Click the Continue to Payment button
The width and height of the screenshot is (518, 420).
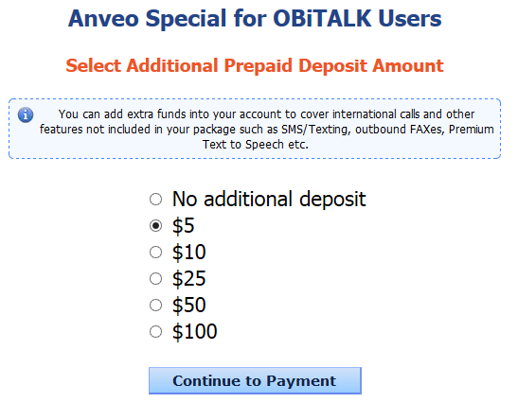pyautogui.click(x=255, y=380)
